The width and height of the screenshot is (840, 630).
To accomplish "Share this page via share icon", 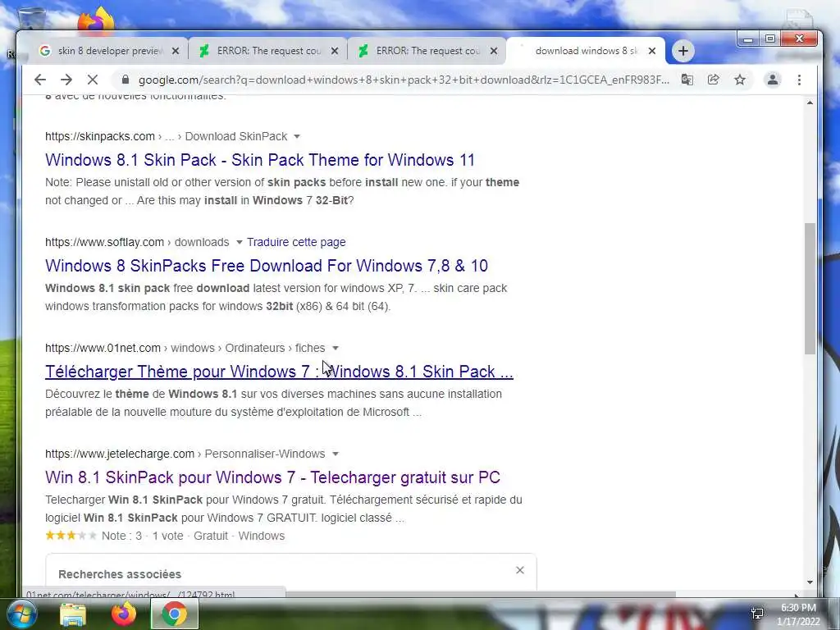I will coord(713,80).
